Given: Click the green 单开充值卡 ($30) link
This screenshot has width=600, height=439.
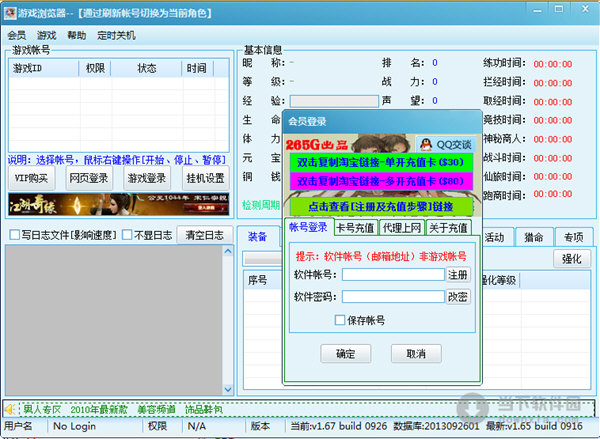Looking at the screenshot, I should (x=379, y=161).
